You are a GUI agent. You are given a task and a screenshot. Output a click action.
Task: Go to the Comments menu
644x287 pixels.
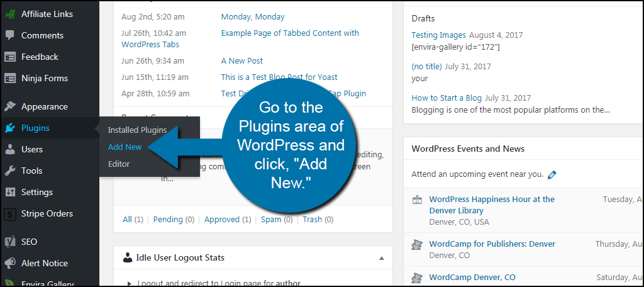pos(42,35)
